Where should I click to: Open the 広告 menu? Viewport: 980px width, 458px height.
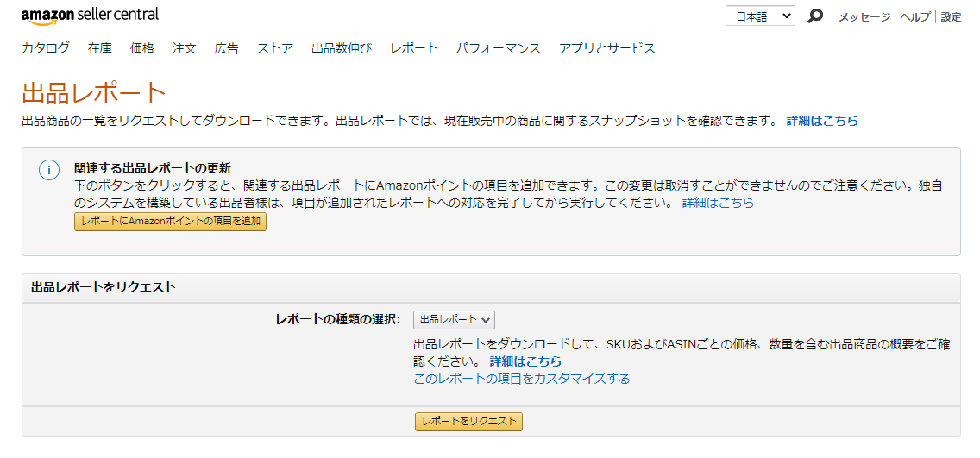click(226, 48)
